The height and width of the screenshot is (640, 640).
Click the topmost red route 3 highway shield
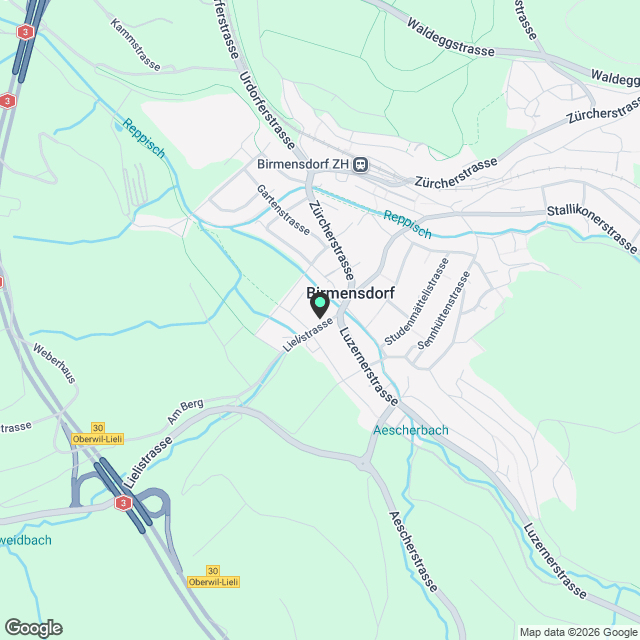[25, 32]
